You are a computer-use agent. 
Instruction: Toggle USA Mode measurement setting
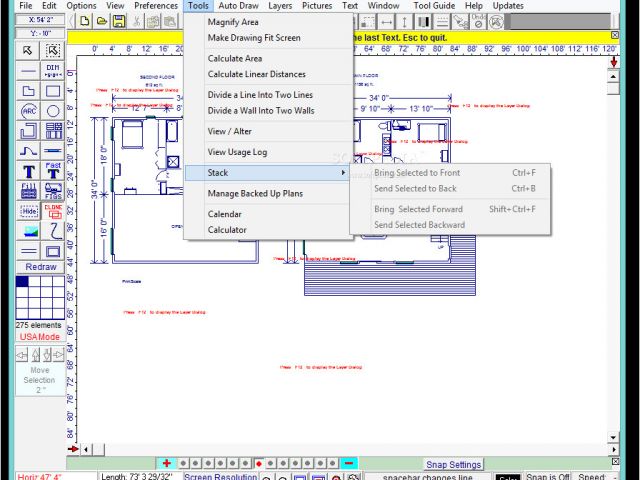[x=40, y=337]
